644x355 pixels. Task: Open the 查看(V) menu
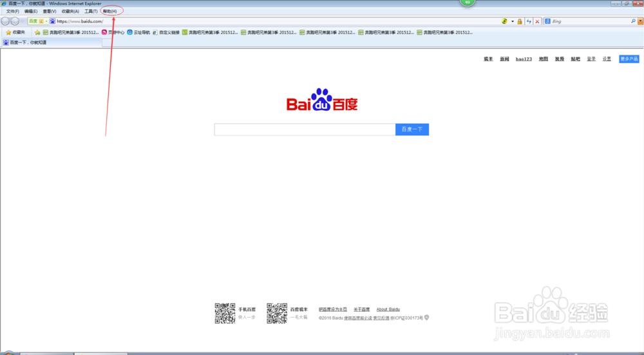pos(50,12)
